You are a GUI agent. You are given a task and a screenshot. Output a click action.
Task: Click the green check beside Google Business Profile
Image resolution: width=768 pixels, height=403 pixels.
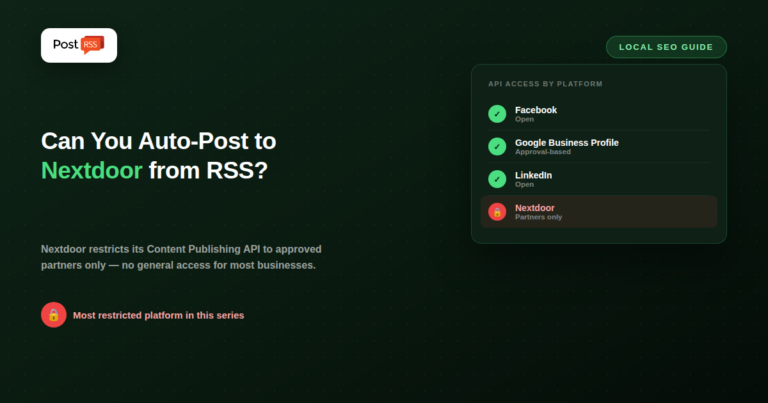pyautogui.click(x=497, y=146)
